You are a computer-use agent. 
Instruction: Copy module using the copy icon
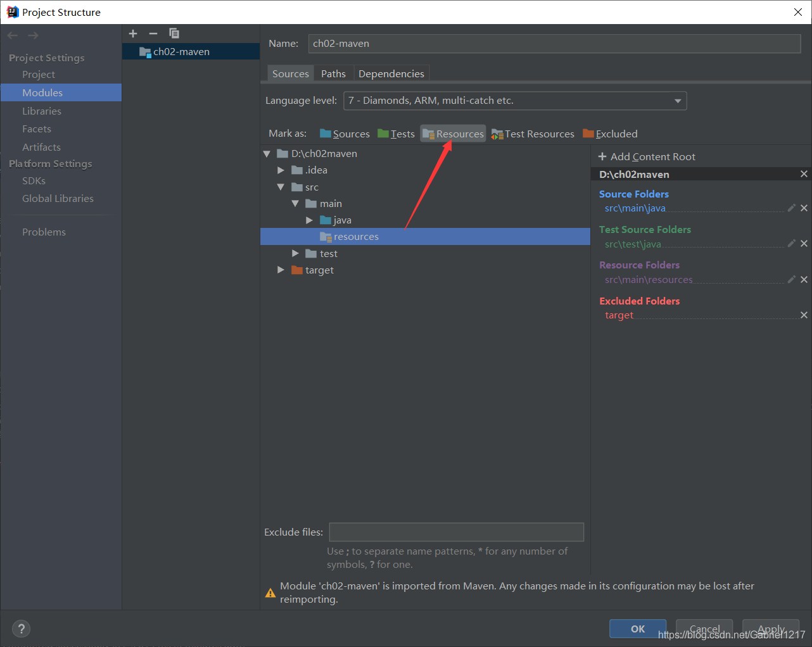174,34
